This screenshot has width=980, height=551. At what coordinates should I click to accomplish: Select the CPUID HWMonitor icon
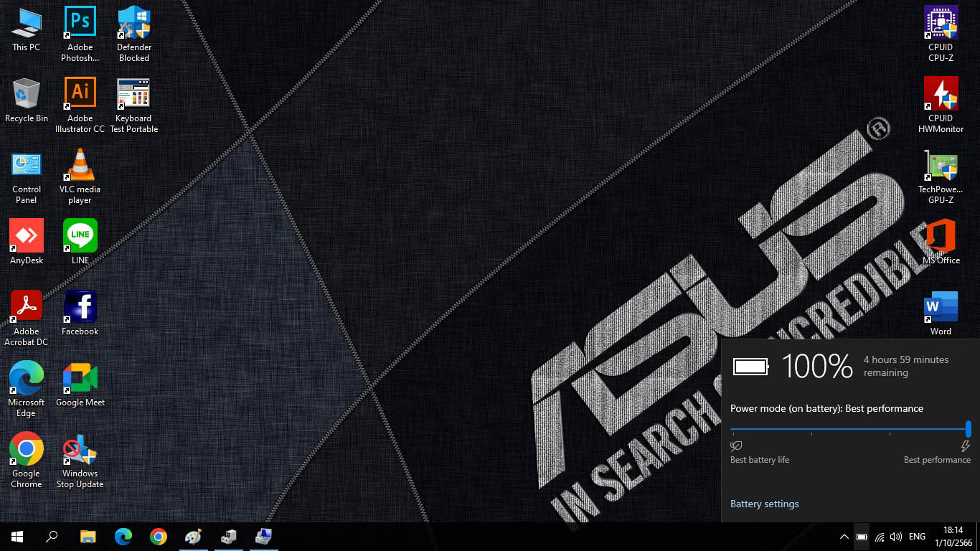point(941,105)
